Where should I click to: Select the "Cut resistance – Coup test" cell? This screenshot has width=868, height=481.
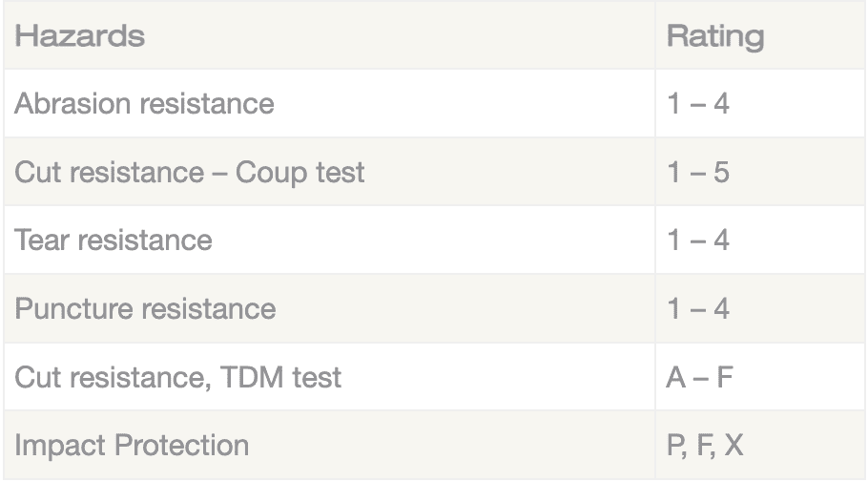pyautogui.click(x=189, y=173)
